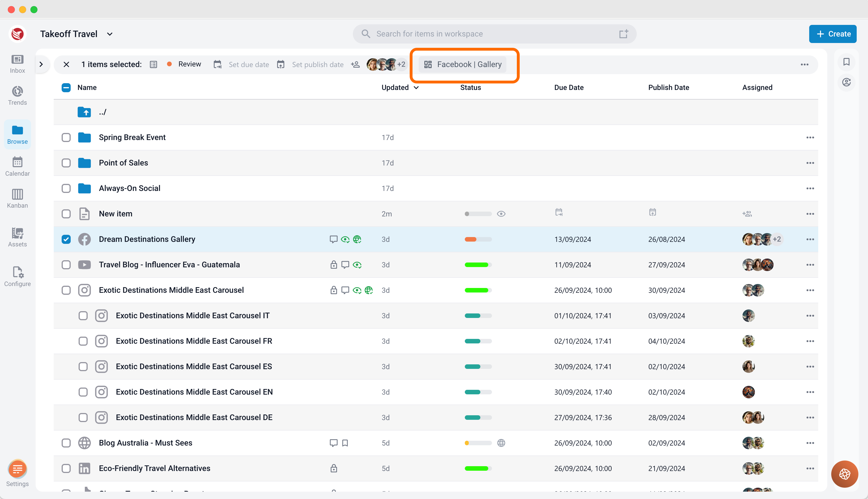The height and width of the screenshot is (499, 868).
Task: Expand the Takeoff Travel workspace dropdown
Action: coord(110,34)
